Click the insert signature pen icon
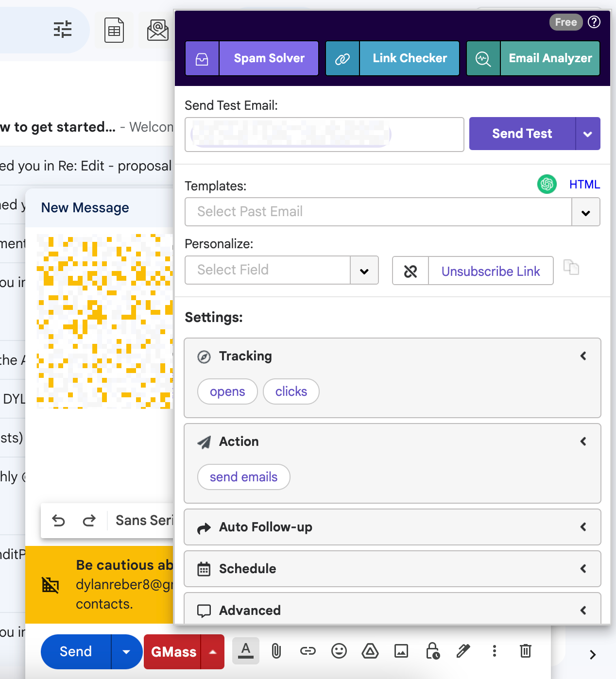This screenshot has width=616, height=679. tap(463, 651)
